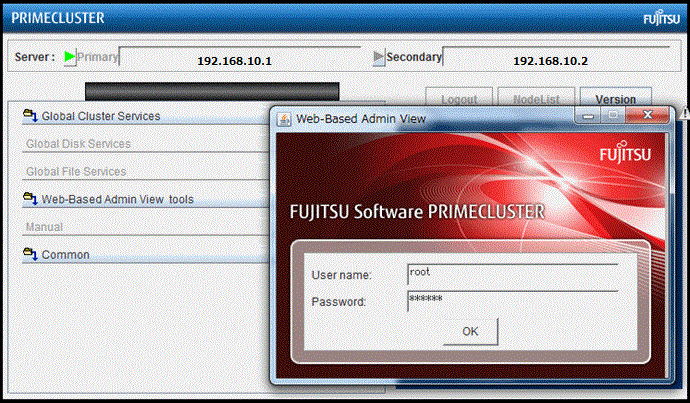690x403 pixels.
Task: Show Version information
Action: (x=615, y=100)
